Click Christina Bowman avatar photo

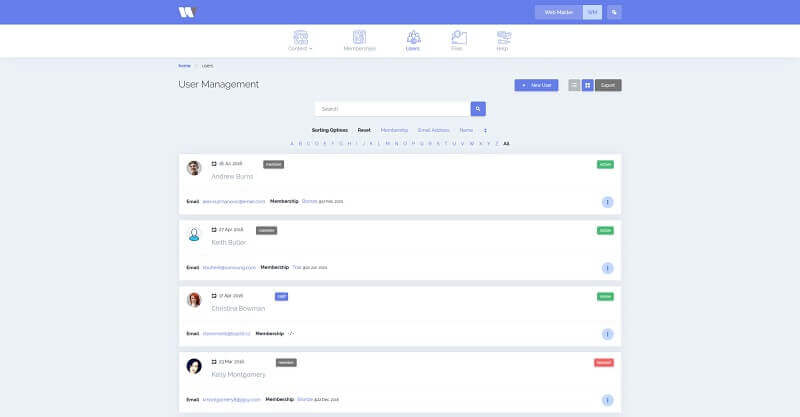[x=194, y=300]
